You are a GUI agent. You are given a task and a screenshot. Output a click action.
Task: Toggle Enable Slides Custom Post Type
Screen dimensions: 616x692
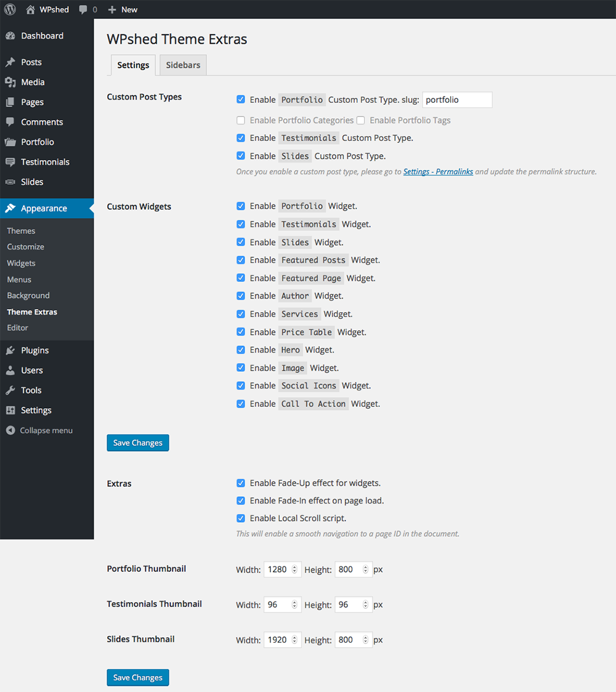click(x=241, y=156)
